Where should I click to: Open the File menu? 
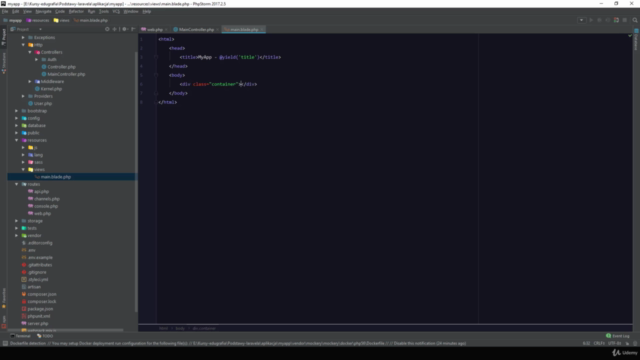tap(5, 11)
